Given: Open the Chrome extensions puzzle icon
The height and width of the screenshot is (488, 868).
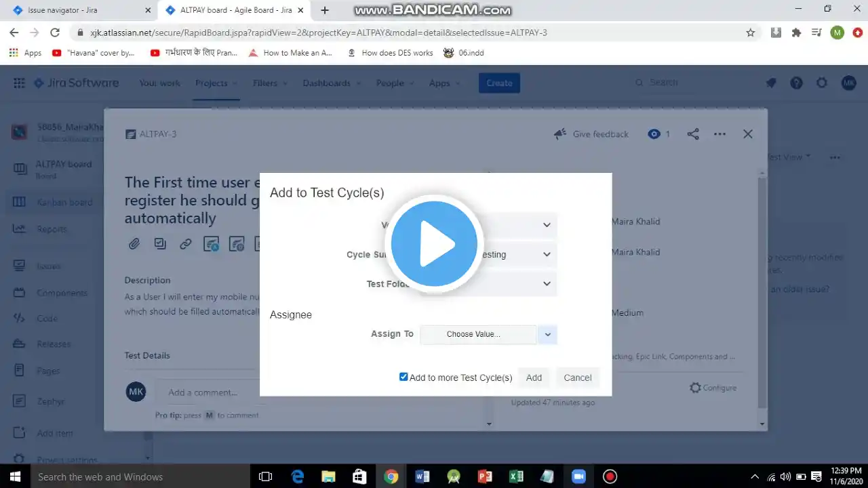Looking at the screenshot, I should (797, 33).
